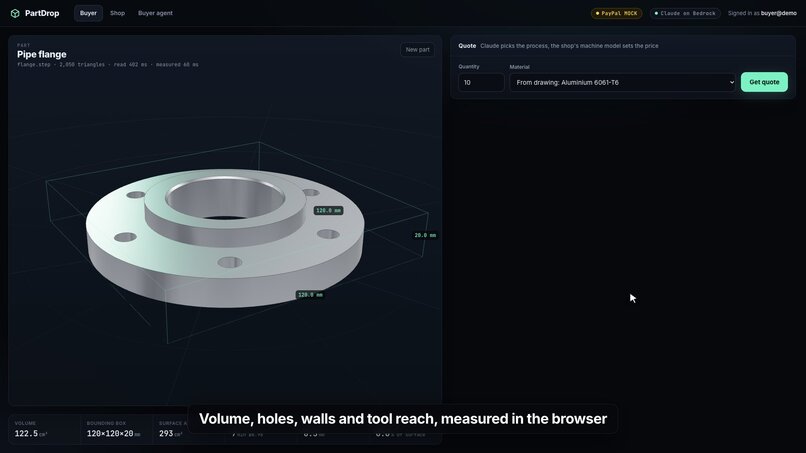Click the PayPal MOCK badge

[616, 13]
